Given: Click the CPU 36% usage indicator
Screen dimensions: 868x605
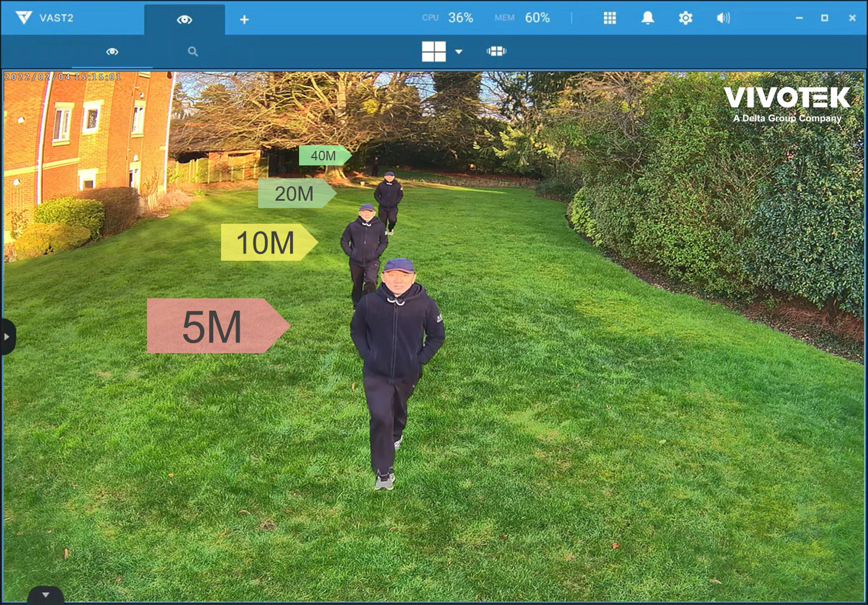Looking at the screenshot, I should tap(448, 18).
